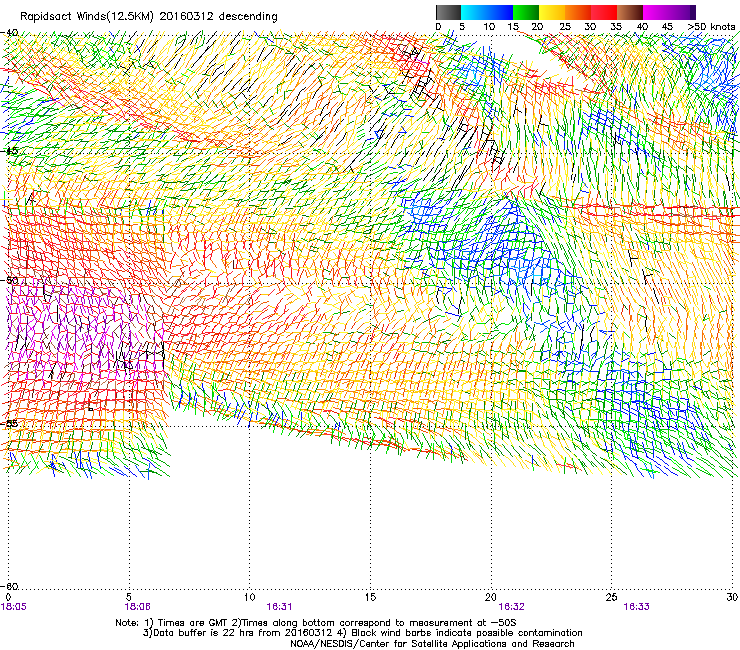This screenshot has width=740, height=650.
Task: Click the yellow 20-25 knots legend swatch
Action: tap(552, 12)
